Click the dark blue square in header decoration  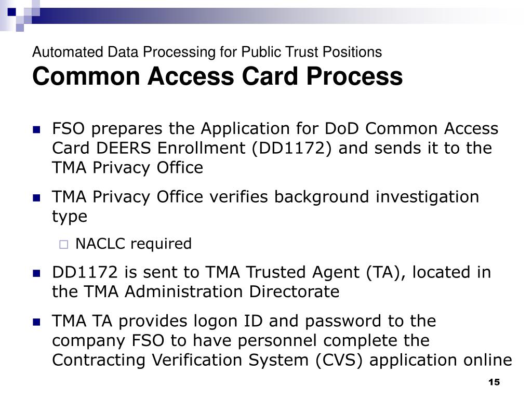(x=11, y=12)
